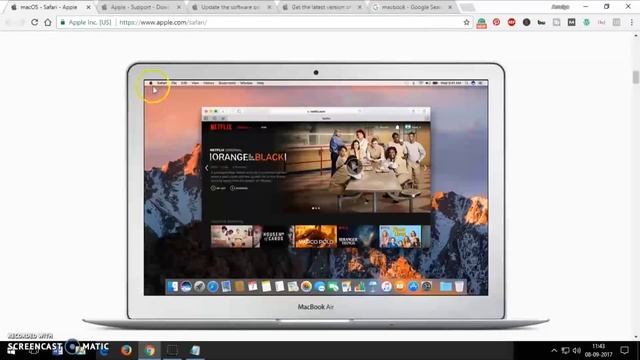Switch to Update the software tab
This screenshot has height=360, width=640.
(x=230, y=7)
